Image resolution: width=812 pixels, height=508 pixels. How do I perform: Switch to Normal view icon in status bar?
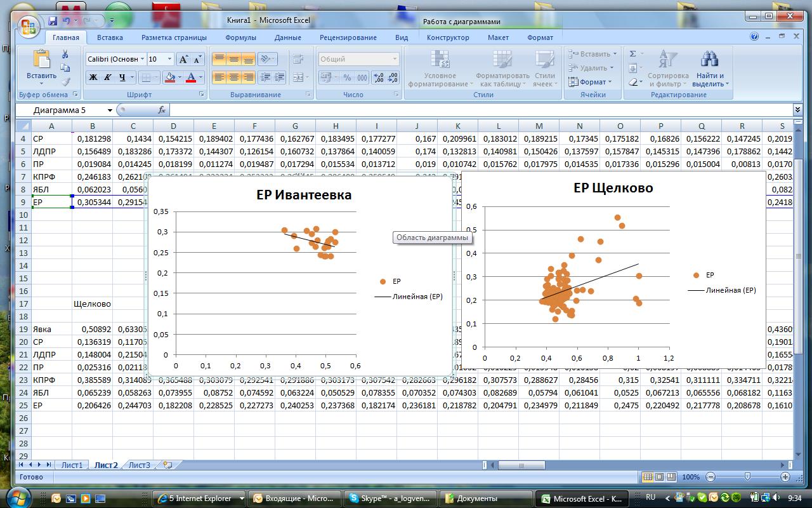pos(648,477)
